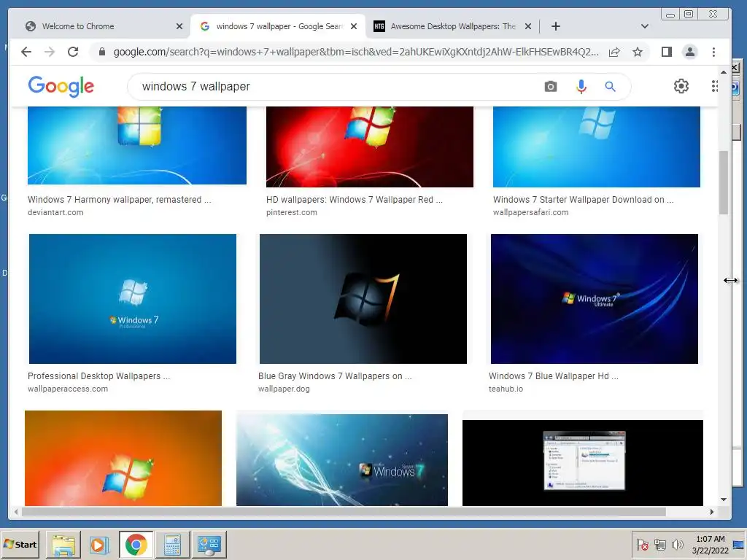This screenshot has width=747, height=560.
Task: Start voice search with microphone icon
Action: [581, 87]
